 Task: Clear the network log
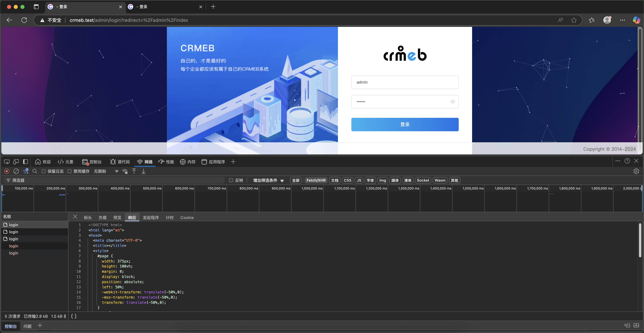click(x=16, y=171)
